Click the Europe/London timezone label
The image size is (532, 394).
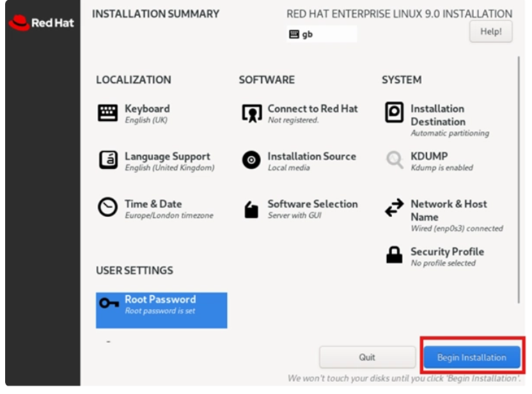(169, 216)
